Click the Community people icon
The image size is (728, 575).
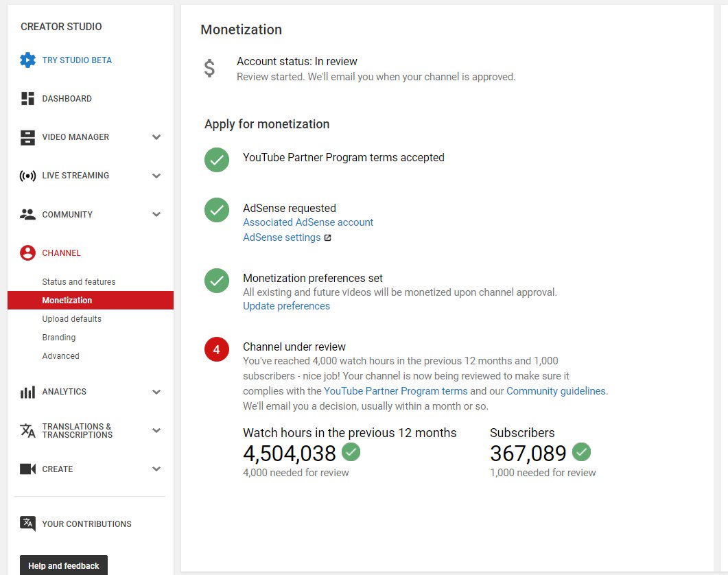pos(28,214)
